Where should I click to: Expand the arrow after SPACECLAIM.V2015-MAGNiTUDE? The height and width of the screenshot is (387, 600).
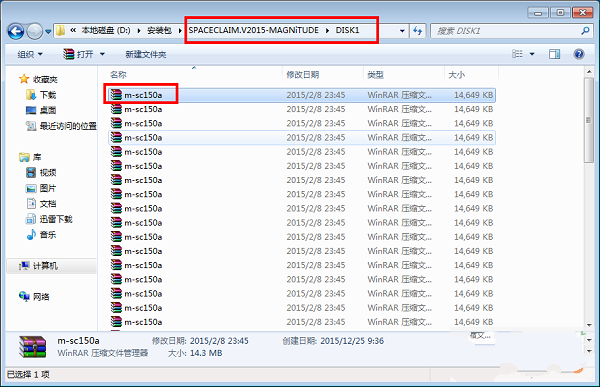(x=328, y=30)
